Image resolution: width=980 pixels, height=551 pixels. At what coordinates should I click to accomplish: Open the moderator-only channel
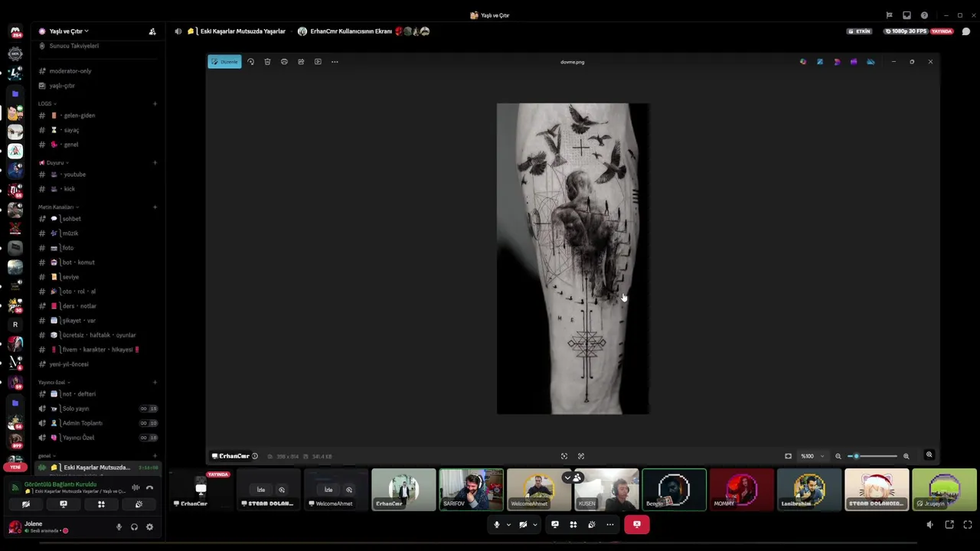pyautogui.click(x=99, y=71)
